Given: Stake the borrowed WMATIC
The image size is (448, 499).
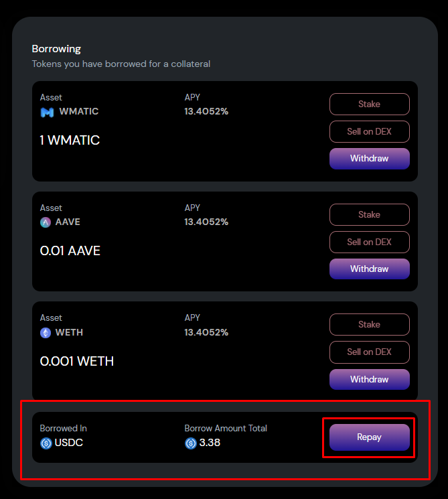Looking at the screenshot, I should coord(370,104).
